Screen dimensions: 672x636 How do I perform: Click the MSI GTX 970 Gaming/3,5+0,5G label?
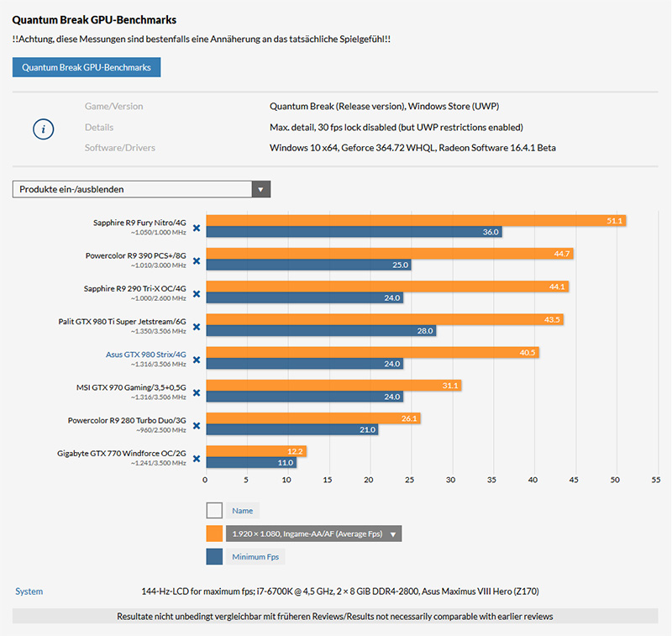coord(131,387)
